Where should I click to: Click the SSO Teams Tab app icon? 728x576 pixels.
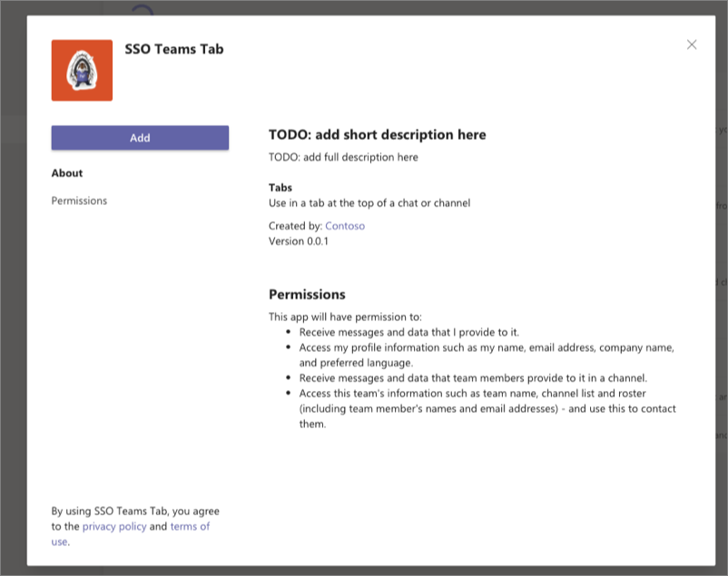[82, 70]
